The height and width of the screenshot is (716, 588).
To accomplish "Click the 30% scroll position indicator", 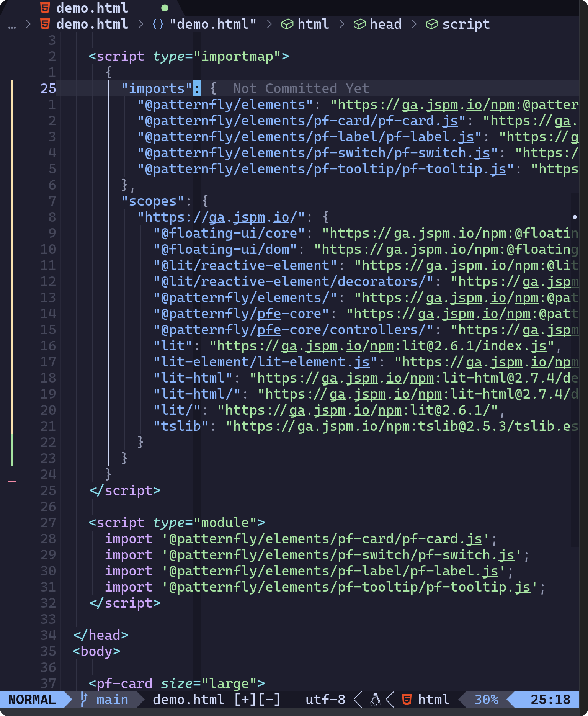I will coord(486,700).
